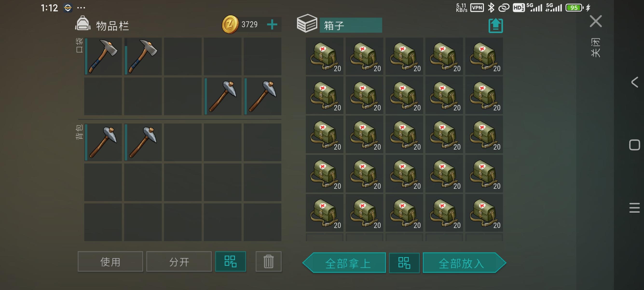Select the top-left first aid kit
Viewport: 644px width, 290px height.
point(324,56)
